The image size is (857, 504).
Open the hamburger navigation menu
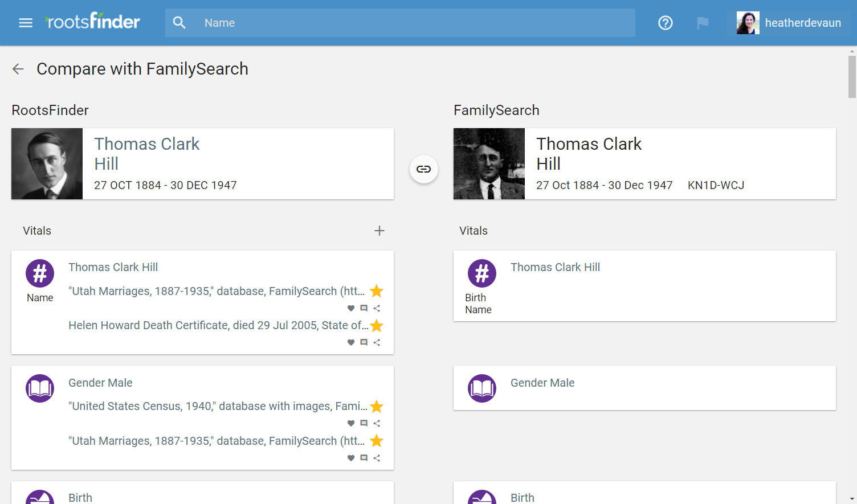pyautogui.click(x=26, y=23)
